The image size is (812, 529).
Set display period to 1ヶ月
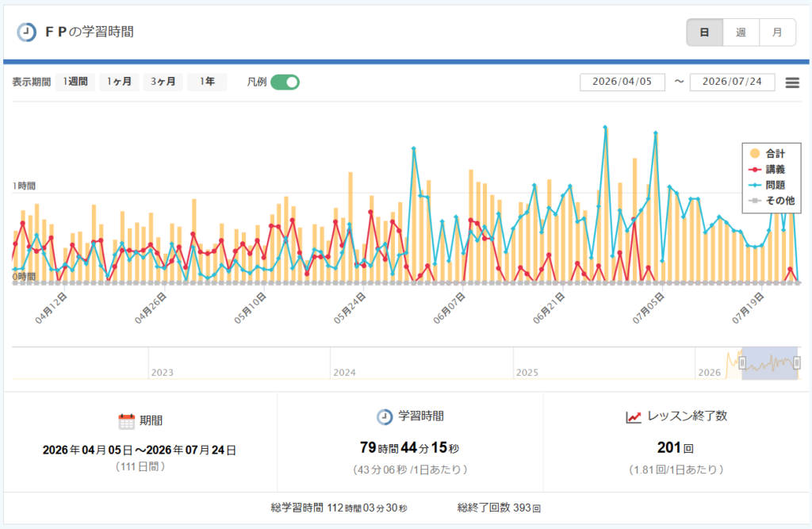pos(119,82)
